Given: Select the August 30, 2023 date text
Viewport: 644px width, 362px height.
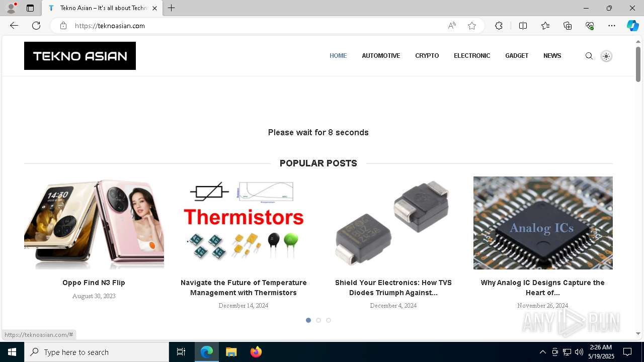Looking at the screenshot, I should pos(94,296).
